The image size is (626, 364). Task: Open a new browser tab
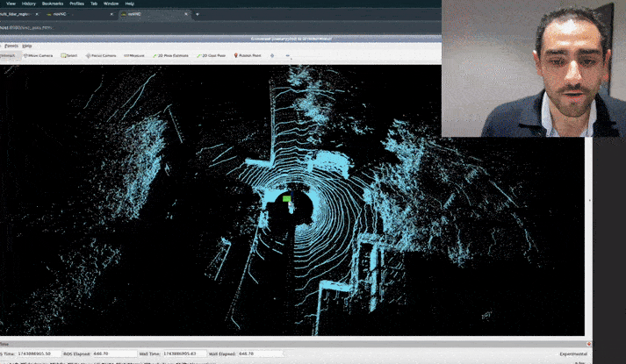coord(198,14)
